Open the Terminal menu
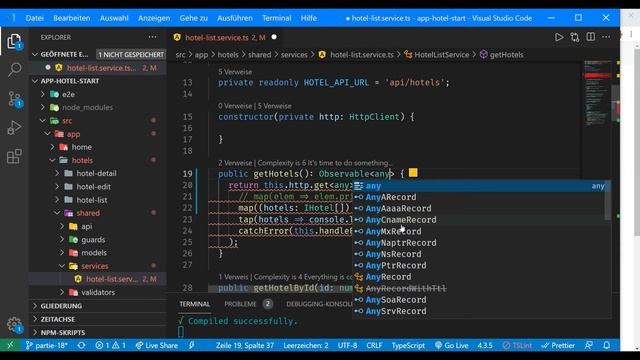Screen dimensions: 640x360 pos(276,18)
